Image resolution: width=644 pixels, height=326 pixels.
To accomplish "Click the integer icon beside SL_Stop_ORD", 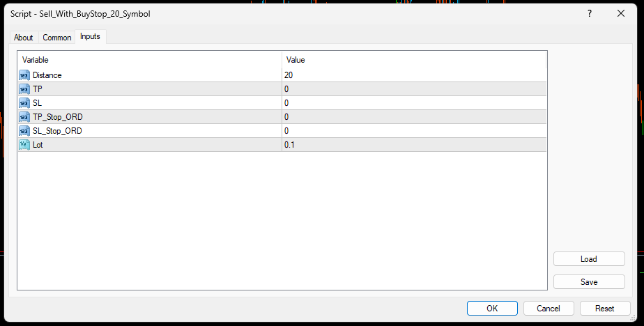I will tap(24, 131).
